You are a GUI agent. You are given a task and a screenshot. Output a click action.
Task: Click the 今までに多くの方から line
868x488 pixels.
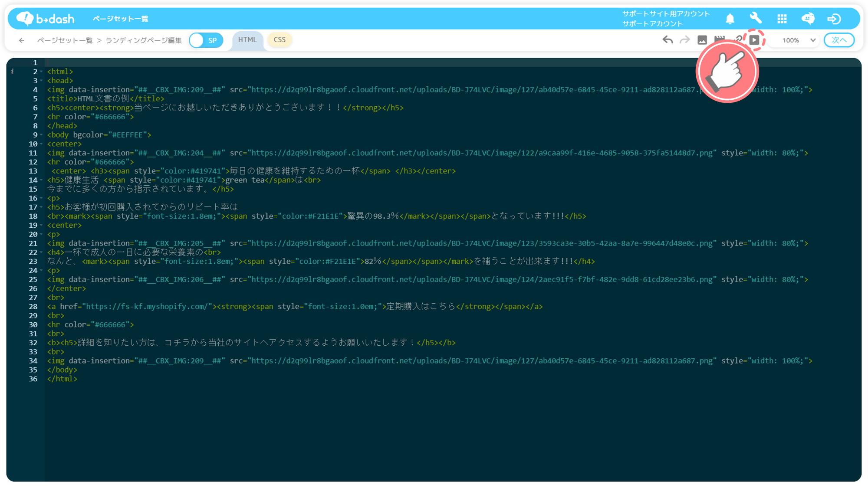tap(140, 189)
